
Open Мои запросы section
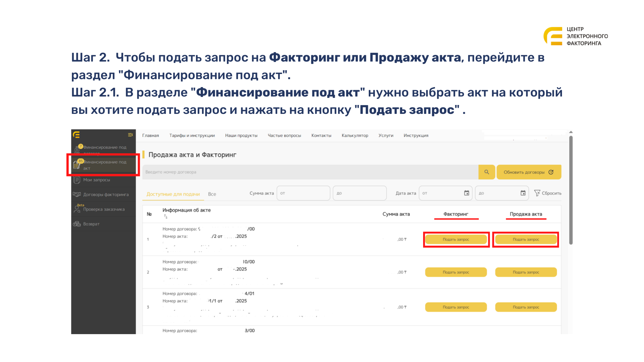103,180
